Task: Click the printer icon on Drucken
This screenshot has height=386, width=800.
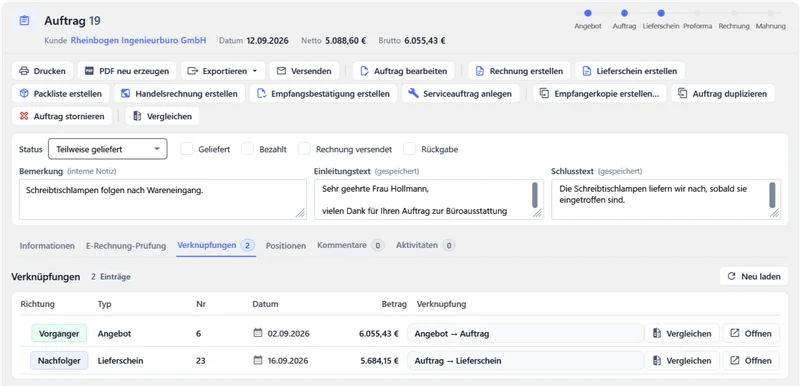Action: tap(24, 71)
